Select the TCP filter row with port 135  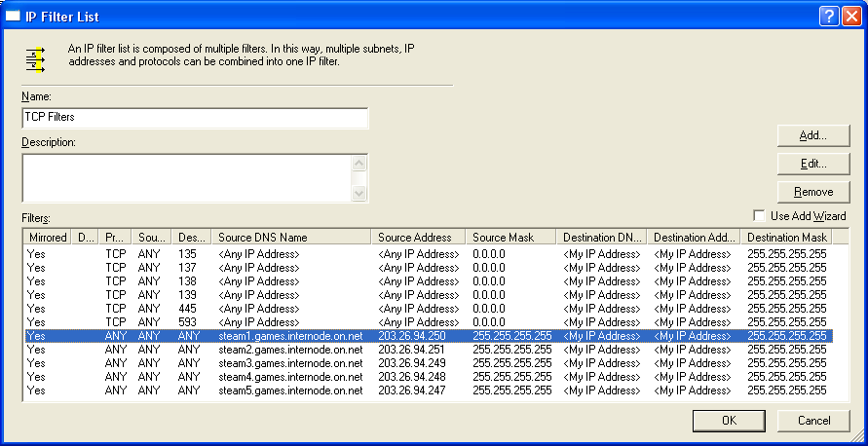pyautogui.click(x=428, y=254)
